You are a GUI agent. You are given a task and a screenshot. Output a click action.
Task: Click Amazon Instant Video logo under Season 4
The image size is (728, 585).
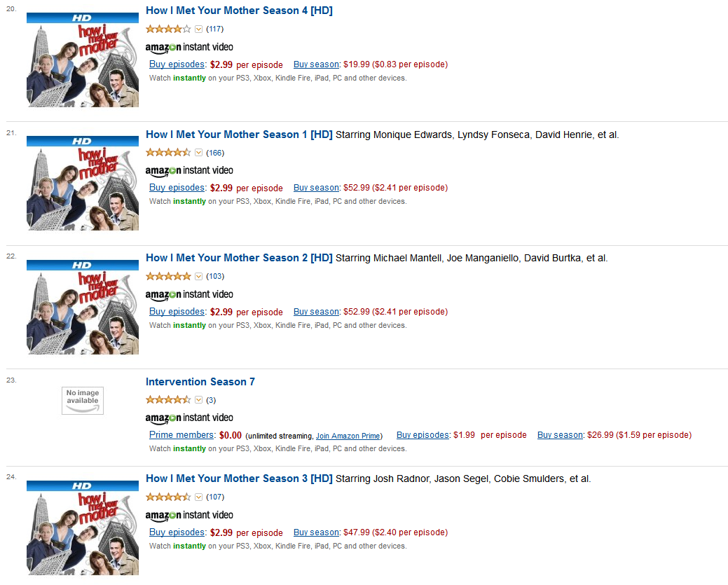tap(189, 47)
